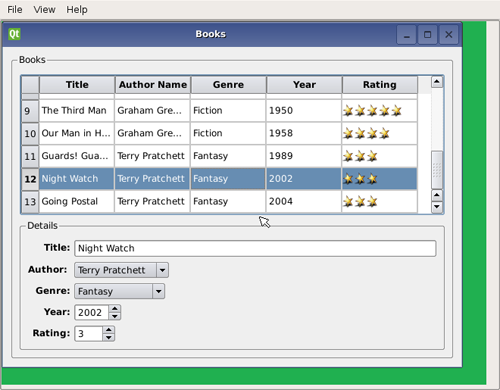Click star rating of Going Postal
Screen dimensions: 500x390
(x=379, y=201)
